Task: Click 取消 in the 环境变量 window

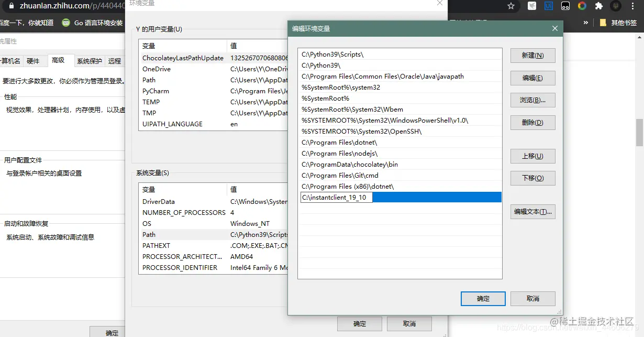Action: tap(409, 324)
